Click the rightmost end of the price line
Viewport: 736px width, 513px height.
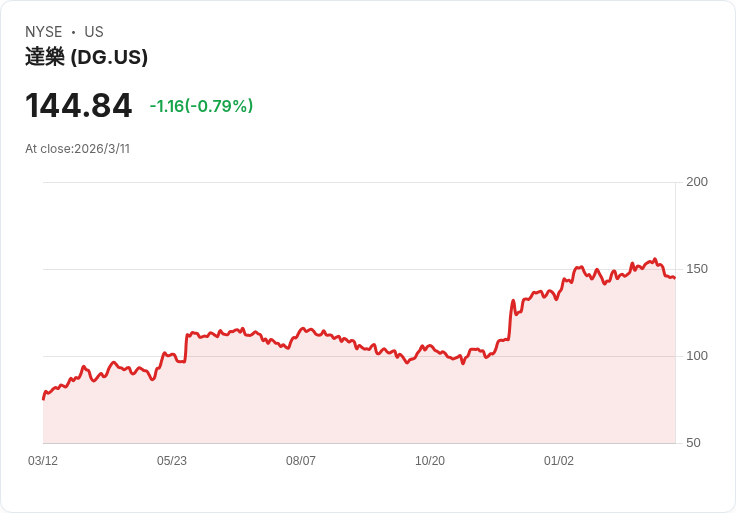[674, 278]
